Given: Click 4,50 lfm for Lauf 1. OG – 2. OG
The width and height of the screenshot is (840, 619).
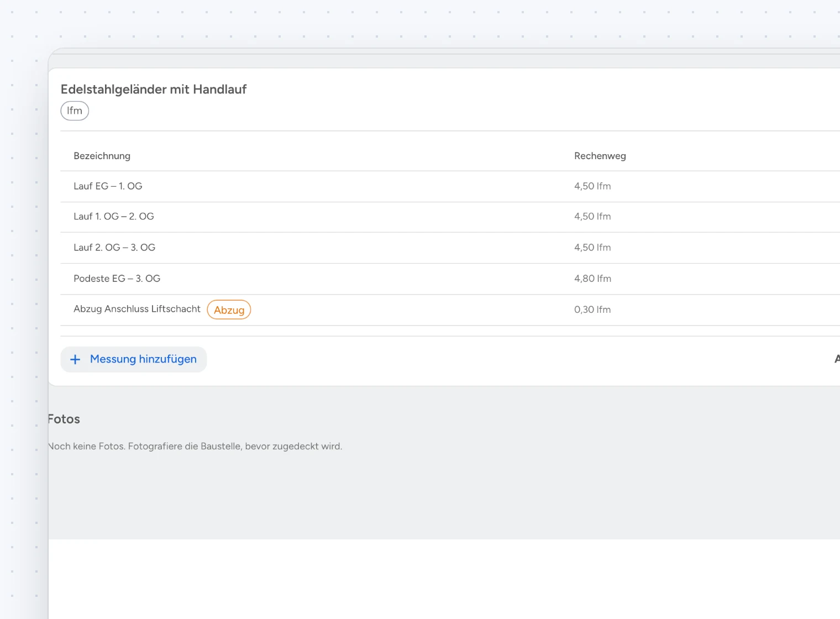Looking at the screenshot, I should coord(592,217).
